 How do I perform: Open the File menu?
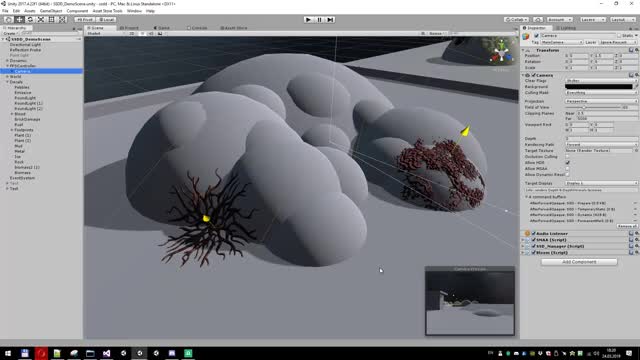coord(5,11)
